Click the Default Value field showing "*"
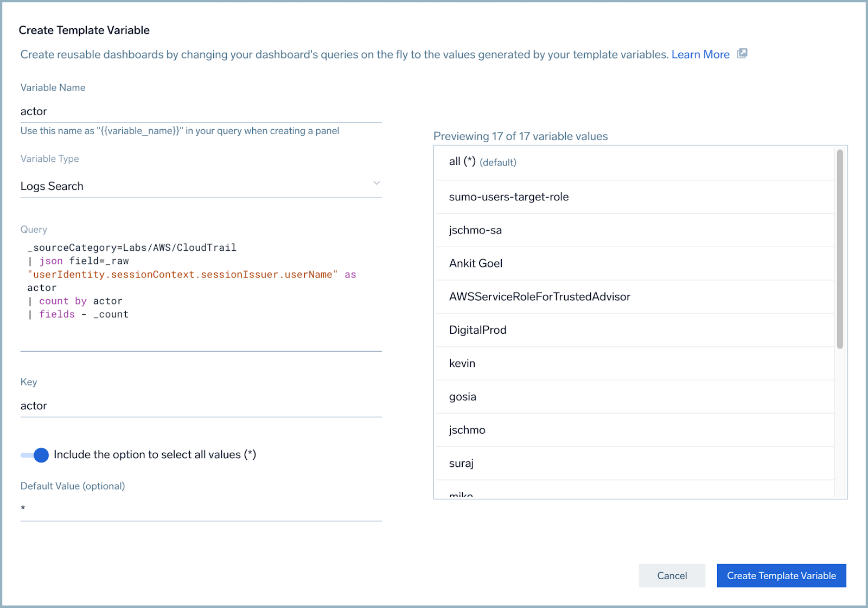 pyautogui.click(x=201, y=508)
